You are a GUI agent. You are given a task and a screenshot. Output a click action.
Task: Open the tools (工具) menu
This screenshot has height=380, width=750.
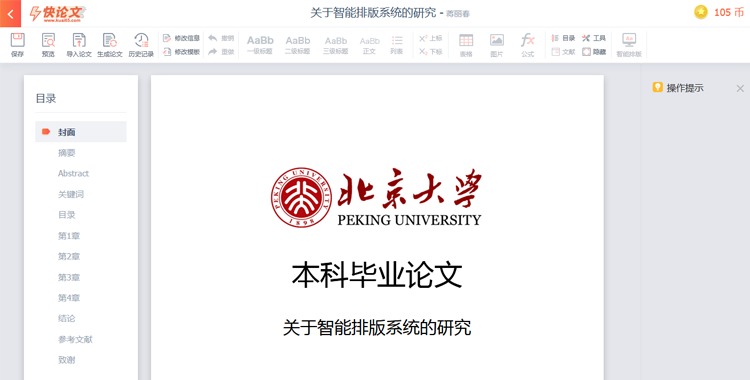coord(594,38)
